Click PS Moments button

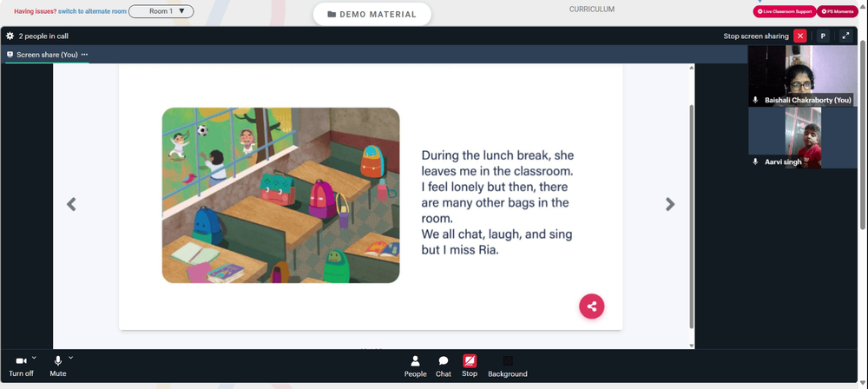[x=837, y=11]
